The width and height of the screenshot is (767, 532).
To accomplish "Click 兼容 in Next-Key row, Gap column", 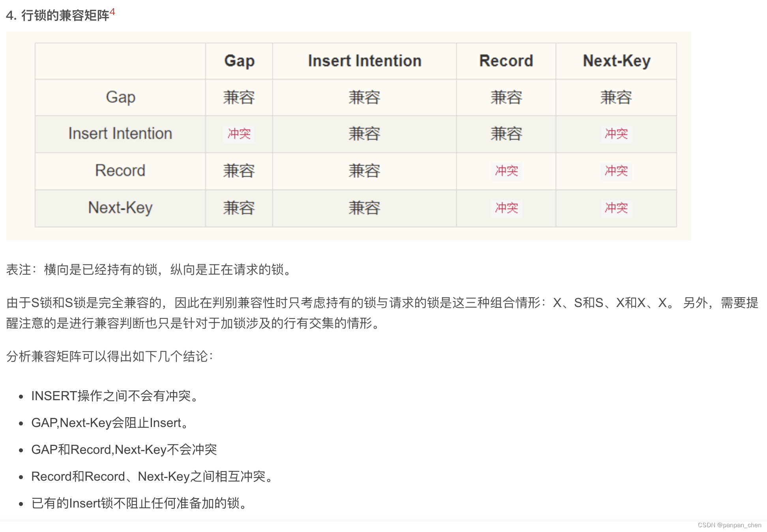I will 239,208.
